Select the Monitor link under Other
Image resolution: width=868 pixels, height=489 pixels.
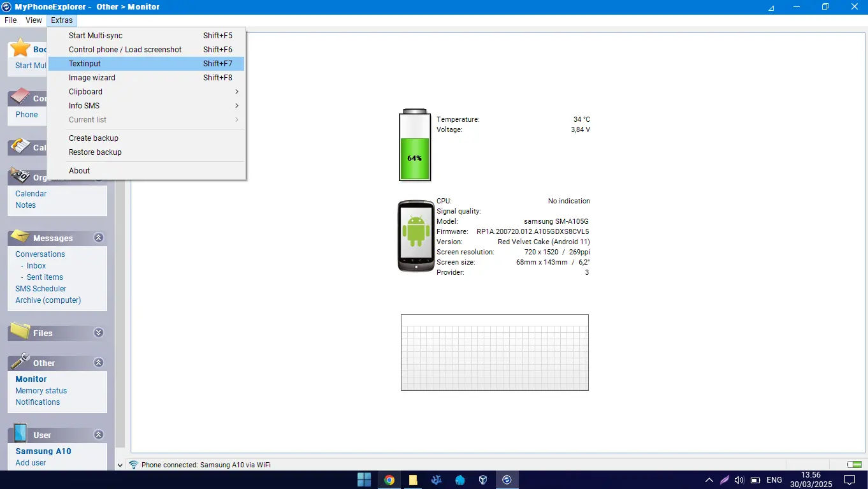[31, 379]
